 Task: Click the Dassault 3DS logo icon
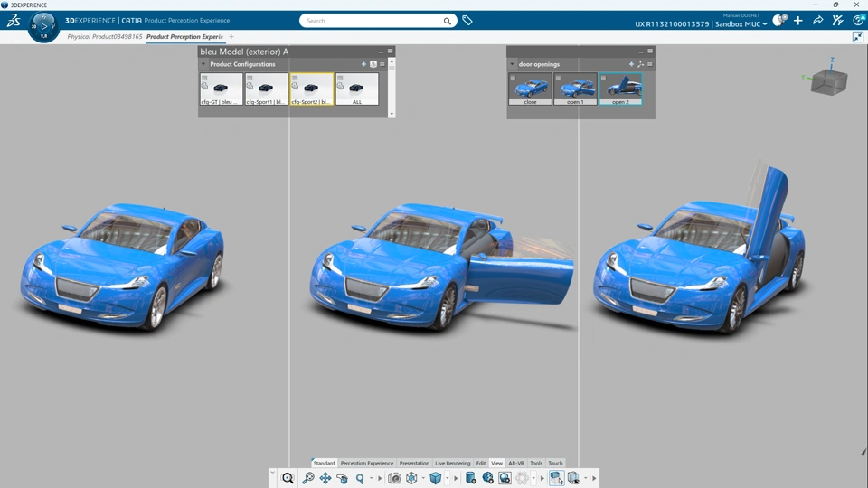coord(14,21)
